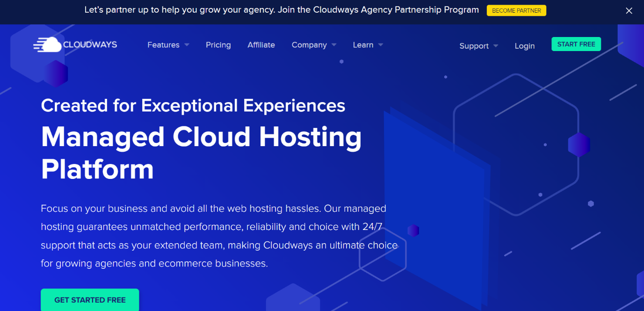Click the Managed Cloud Hosting Platform heading
Screen dimensions: 644x311
point(202,153)
